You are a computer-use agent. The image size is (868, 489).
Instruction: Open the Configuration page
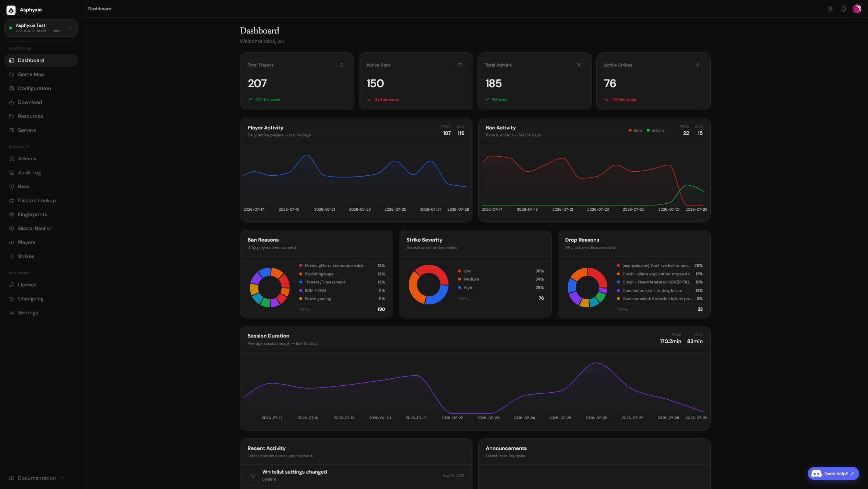[x=41, y=88]
